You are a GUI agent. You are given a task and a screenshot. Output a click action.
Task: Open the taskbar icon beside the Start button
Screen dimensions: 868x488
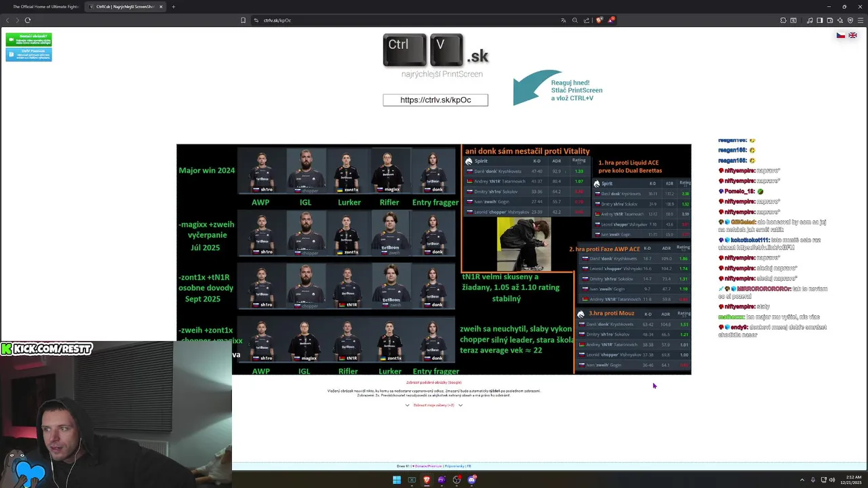[x=412, y=480]
